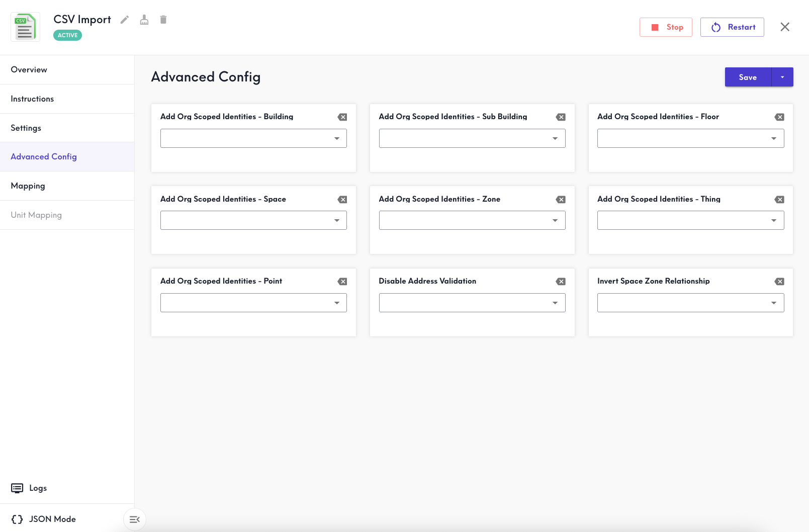Open the Overview section
Screen dimensions: 809x532
coord(29,69)
